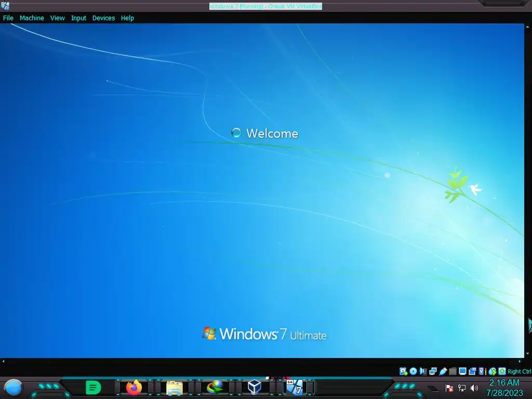Click the vertical scrollbar up arrow
The image size is (532, 399).
click(x=528, y=27)
